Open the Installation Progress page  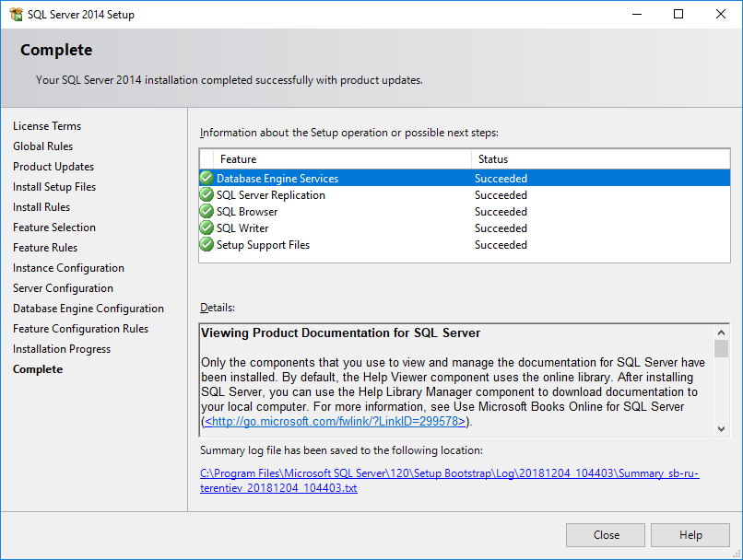pos(61,348)
